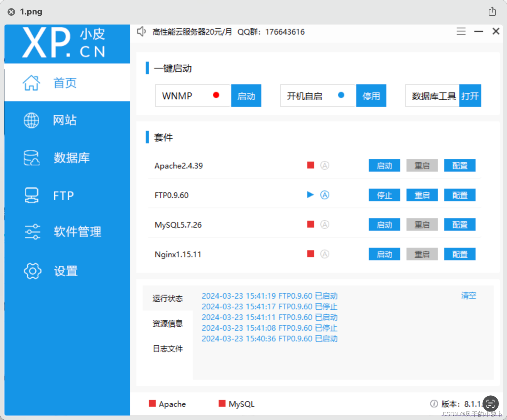The width and height of the screenshot is (507, 420).
Task: Close the 1.png preview window
Action: click(x=11, y=12)
